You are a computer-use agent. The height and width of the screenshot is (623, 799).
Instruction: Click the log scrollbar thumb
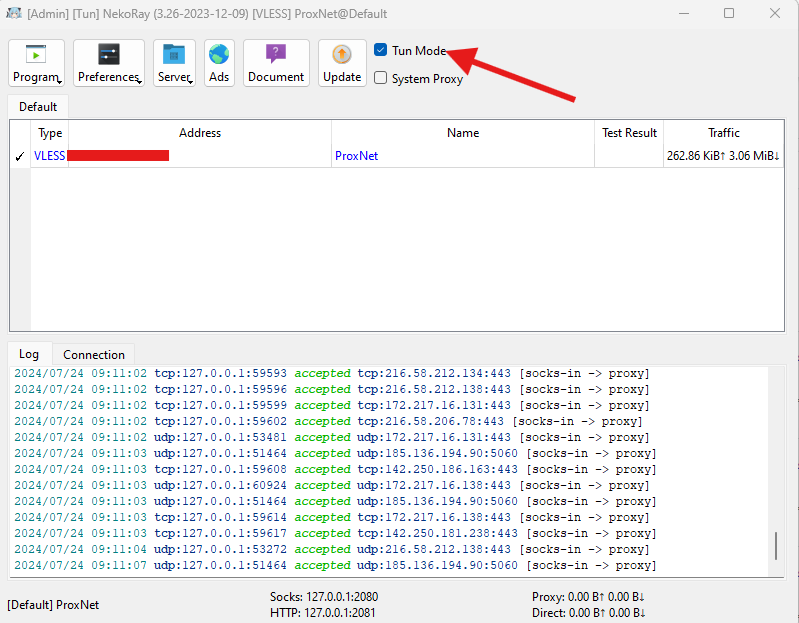[x=776, y=546]
